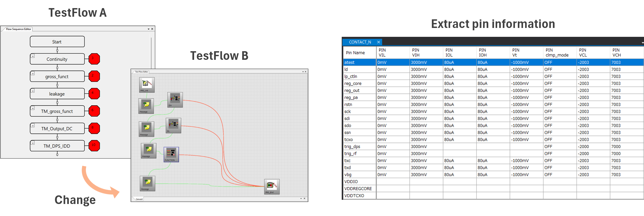Image resolution: width=644 pixels, height=216 pixels.
Task: Click the red bin 10 octagon
Action: click(94, 145)
